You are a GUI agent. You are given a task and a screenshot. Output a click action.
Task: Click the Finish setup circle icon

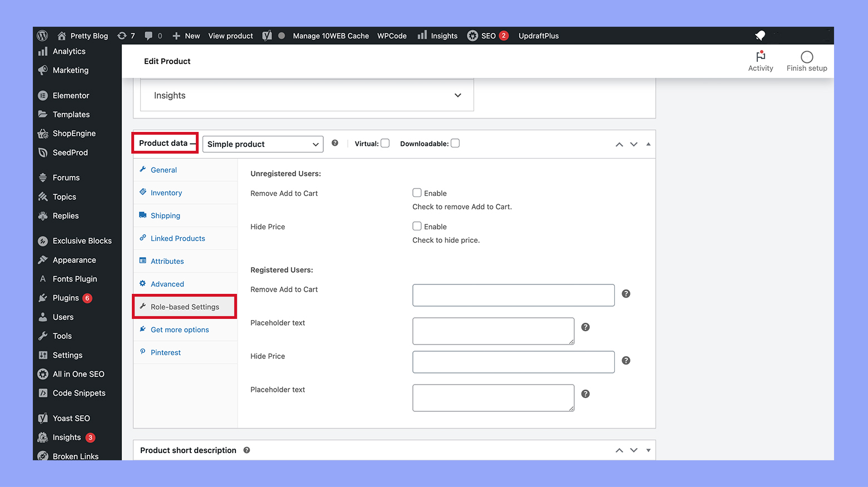[806, 57]
